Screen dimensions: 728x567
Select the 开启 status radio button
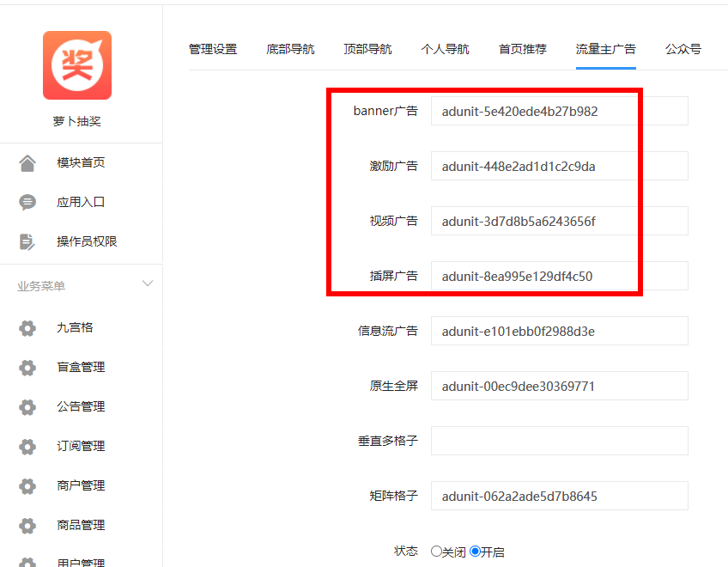[475, 552]
